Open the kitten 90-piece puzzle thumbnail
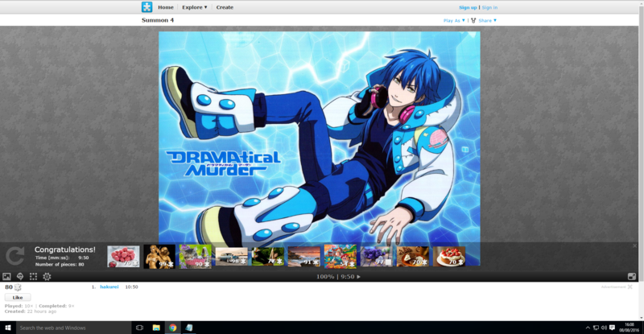 tap(196, 257)
